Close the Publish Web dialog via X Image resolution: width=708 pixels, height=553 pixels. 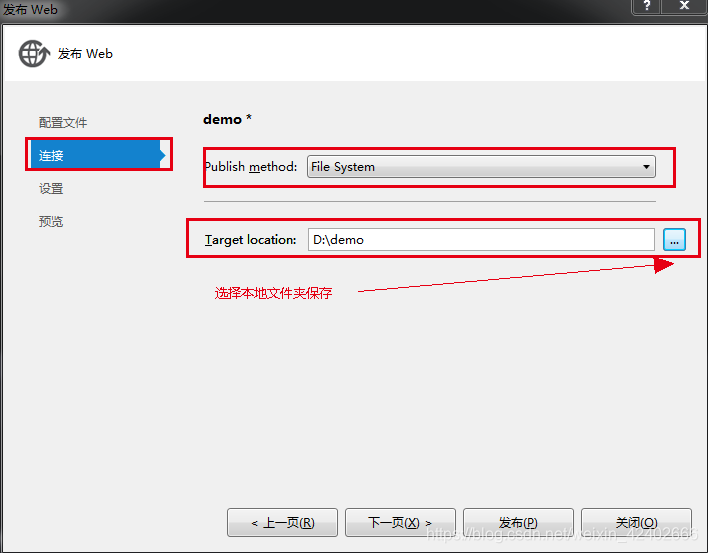click(x=684, y=6)
